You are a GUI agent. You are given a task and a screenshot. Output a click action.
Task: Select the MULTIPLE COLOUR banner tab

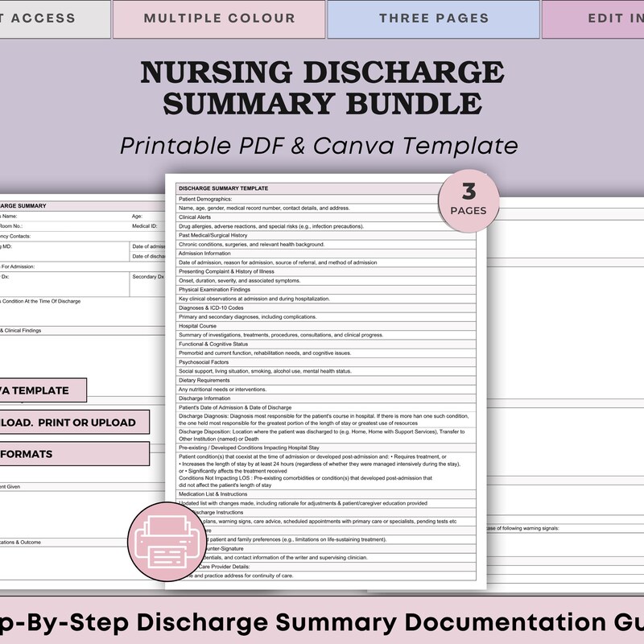point(219,19)
